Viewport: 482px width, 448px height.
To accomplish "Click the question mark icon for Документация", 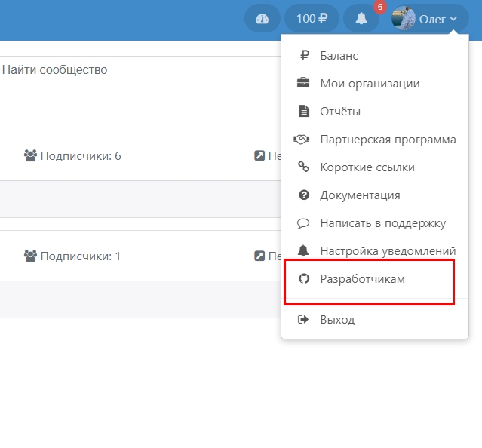I will pos(304,195).
